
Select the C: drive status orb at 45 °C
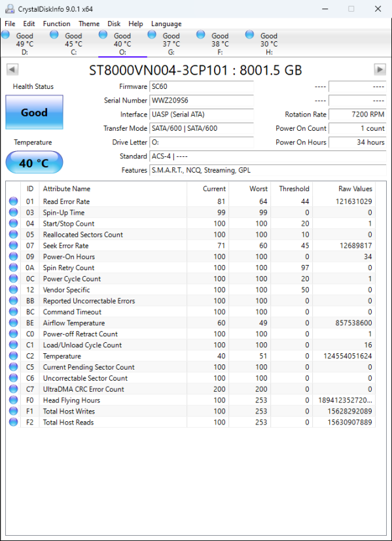click(54, 35)
